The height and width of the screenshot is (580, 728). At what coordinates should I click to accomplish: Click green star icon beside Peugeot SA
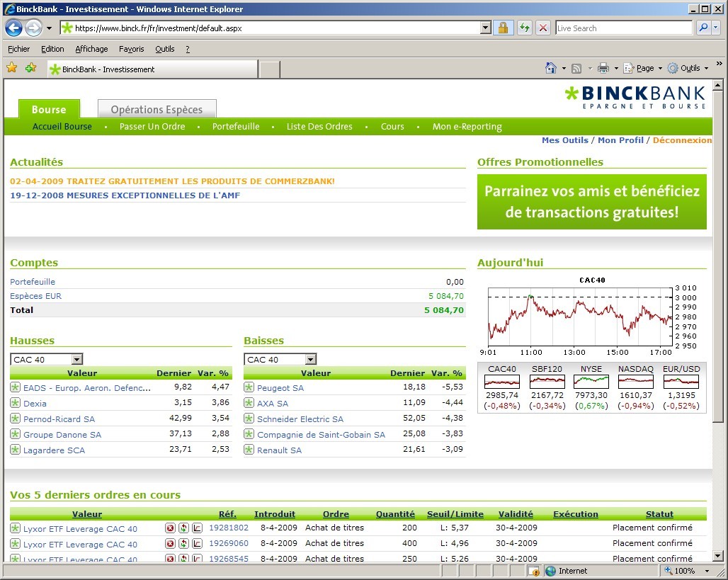pyautogui.click(x=249, y=387)
